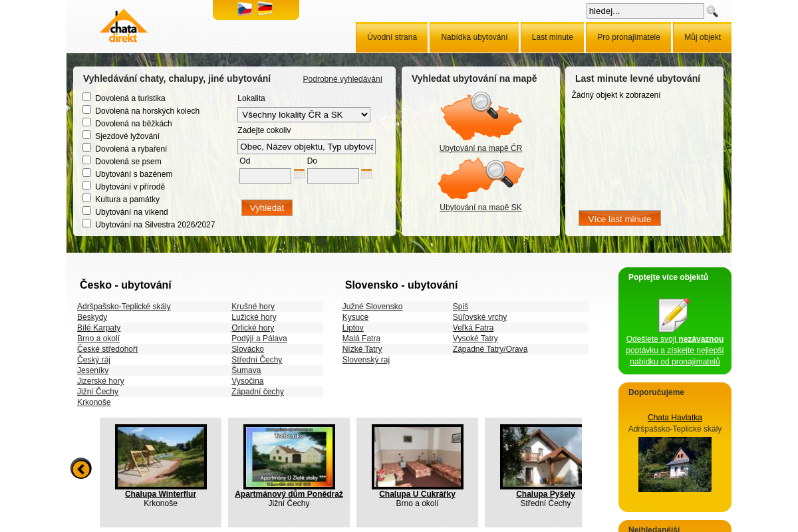Viewport: 798px width, 532px height.
Task: Enable Dovolená a turistika checkbox
Action: 87,97
